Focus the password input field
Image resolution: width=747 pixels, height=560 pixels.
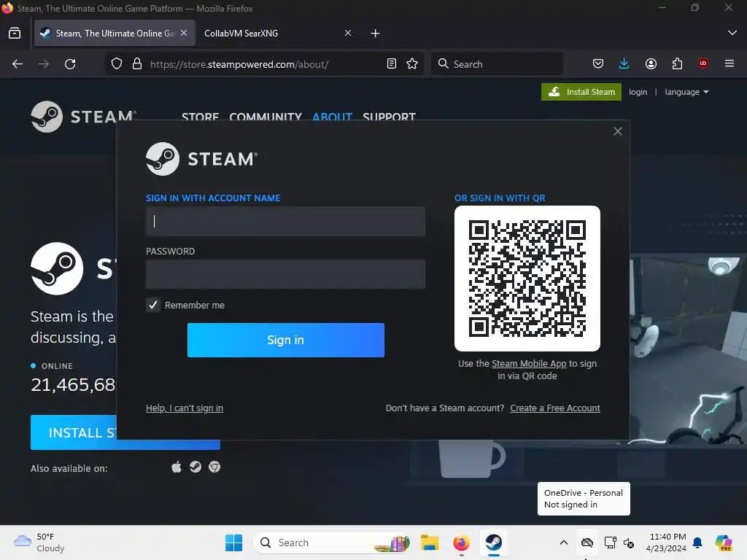click(285, 274)
